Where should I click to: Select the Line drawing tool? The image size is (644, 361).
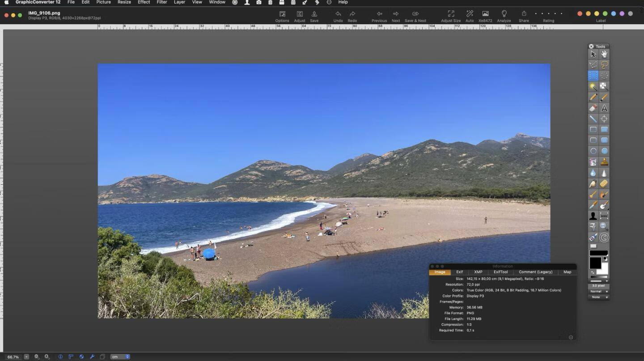(x=593, y=119)
